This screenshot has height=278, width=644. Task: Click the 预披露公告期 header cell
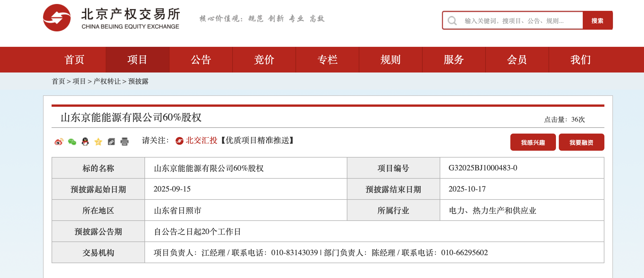(98, 231)
